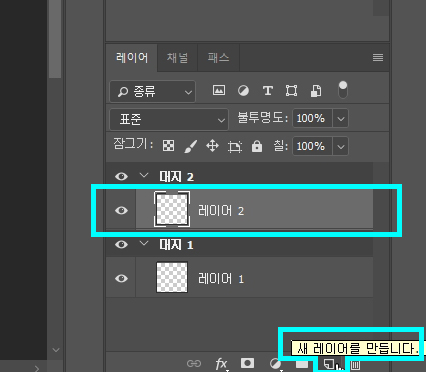Switch to the 레이어 tab
This screenshot has height=372, width=426.
pyautogui.click(x=132, y=58)
